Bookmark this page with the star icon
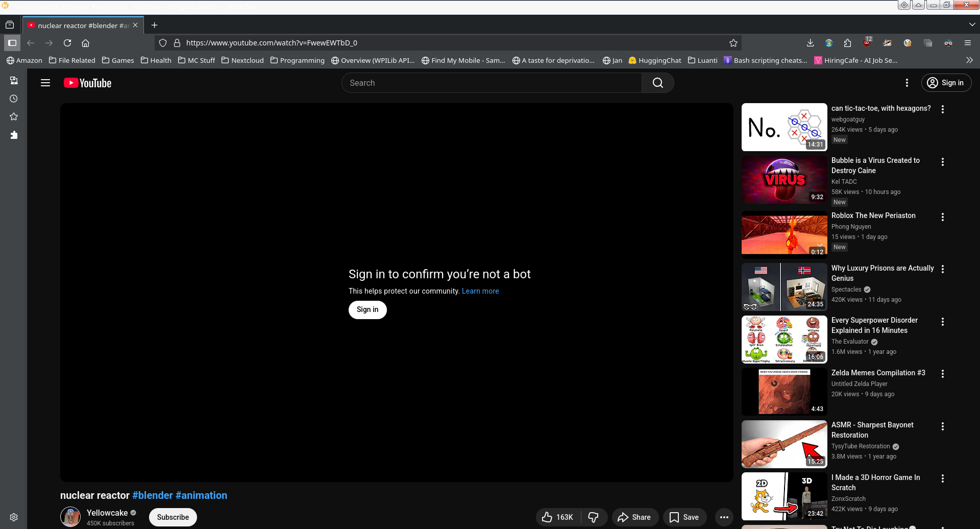This screenshot has height=529, width=980. [733, 43]
